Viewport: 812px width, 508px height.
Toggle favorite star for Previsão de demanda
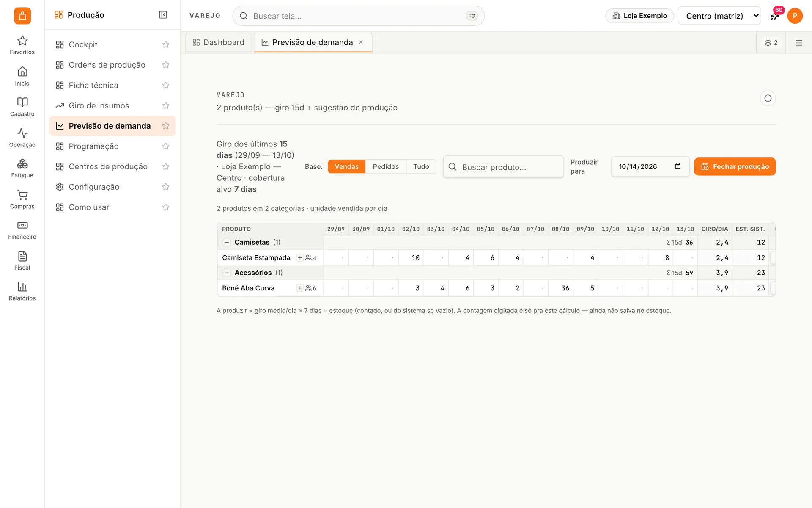pyautogui.click(x=166, y=126)
